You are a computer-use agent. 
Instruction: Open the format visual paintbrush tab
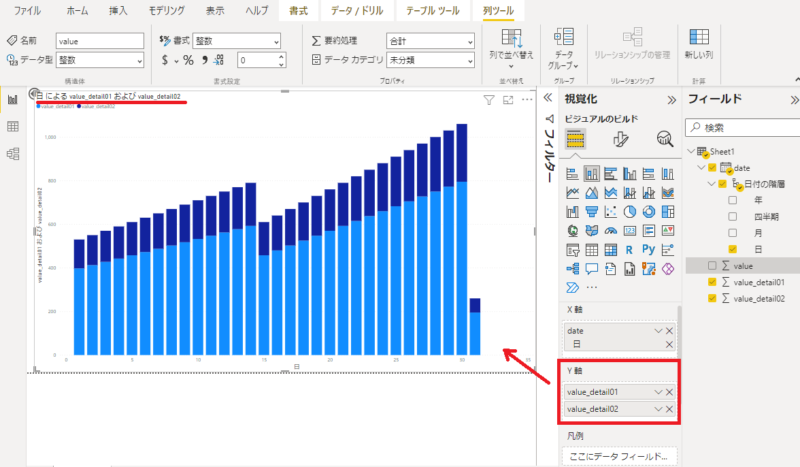(x=620, y=139)
